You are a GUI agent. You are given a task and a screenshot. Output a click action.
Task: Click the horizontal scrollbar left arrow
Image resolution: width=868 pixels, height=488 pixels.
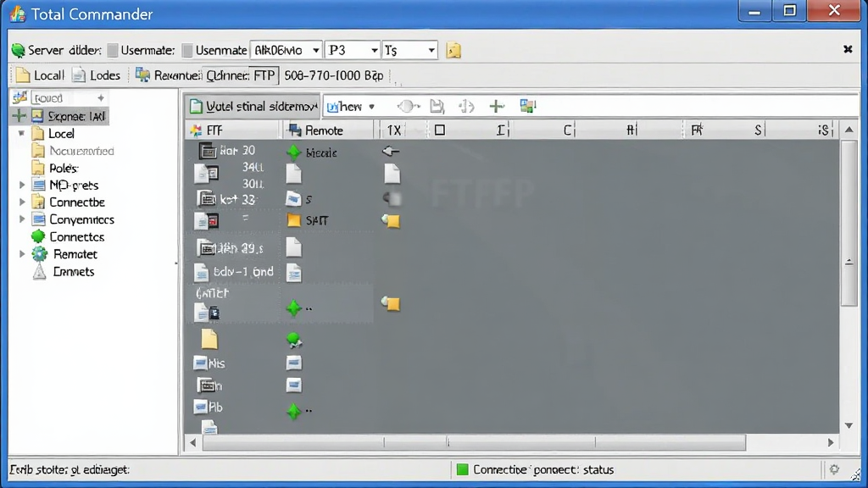[x=192, y=442]
